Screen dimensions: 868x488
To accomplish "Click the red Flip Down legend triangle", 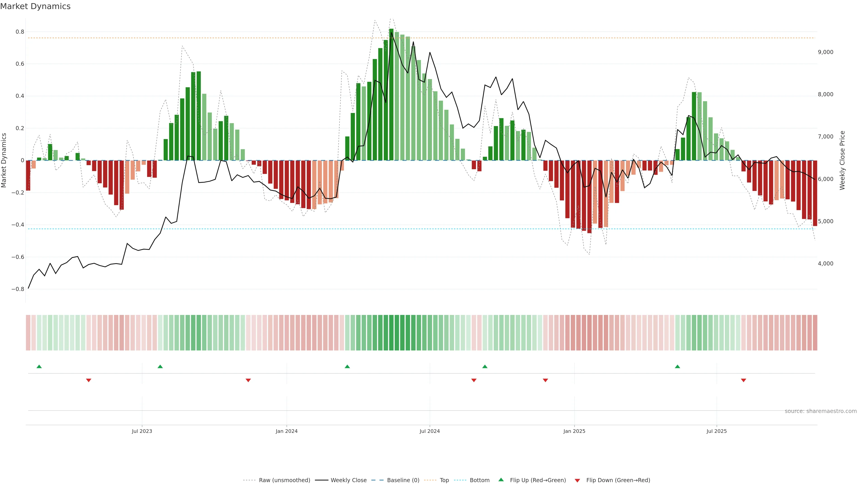I will click(x=577, y=480).
